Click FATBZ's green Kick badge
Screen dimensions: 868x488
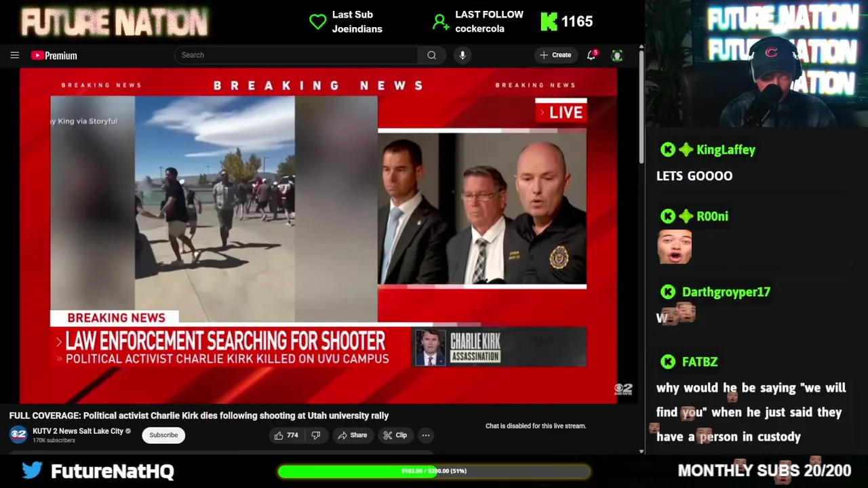coord(668,362)
